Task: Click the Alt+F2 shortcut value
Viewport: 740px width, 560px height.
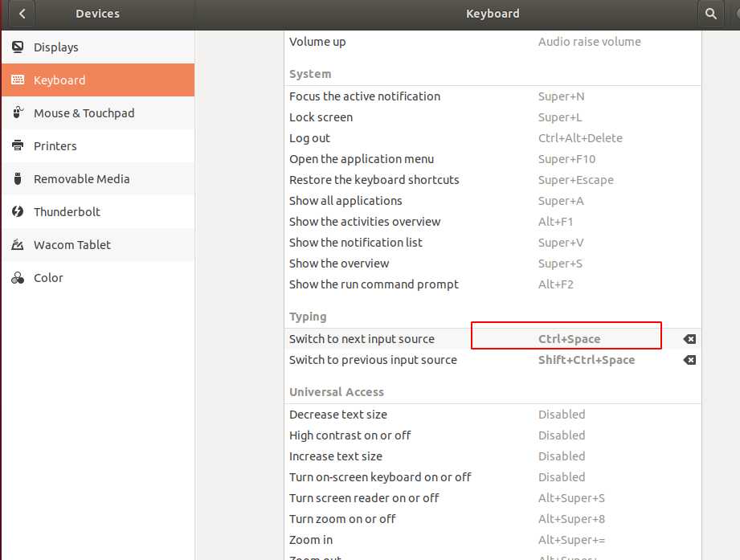Action: (x=555, y=284)
